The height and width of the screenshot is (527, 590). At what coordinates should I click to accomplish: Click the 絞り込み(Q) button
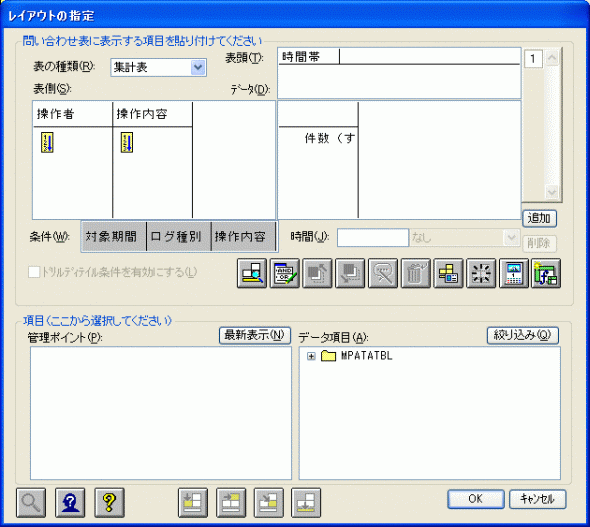pos(523,335)
